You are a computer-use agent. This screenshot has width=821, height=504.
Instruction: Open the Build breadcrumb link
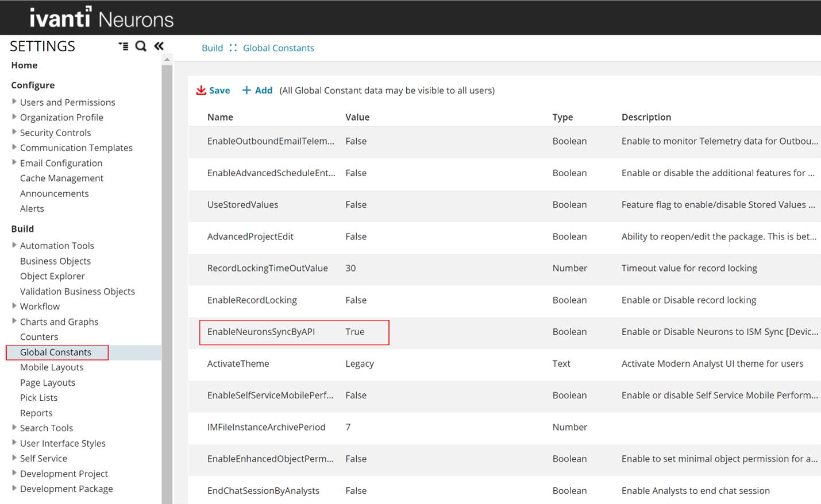(x=212, y=48)
